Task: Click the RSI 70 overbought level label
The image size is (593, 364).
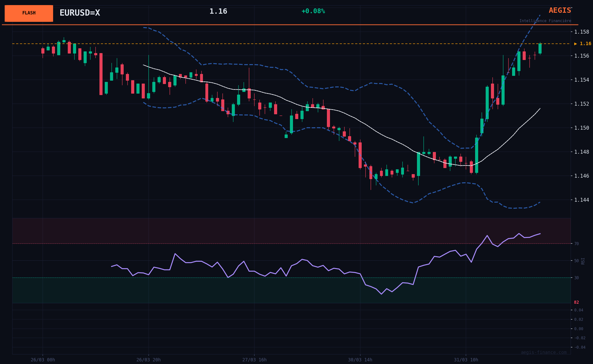Action: pos(576,244)
